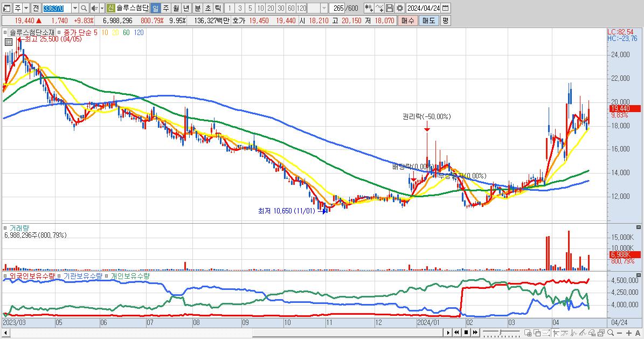Open the stock code 336370 dropdown arrow
644x339 pixels.
click(75, 8)
